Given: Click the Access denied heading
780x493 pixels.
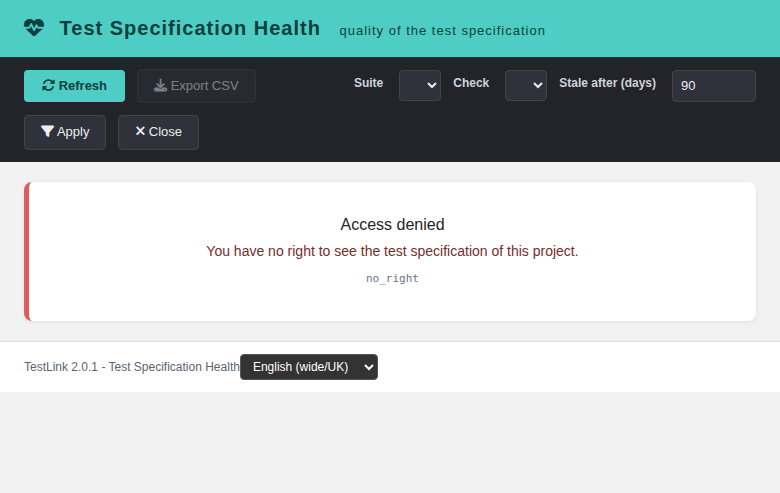Looking at the screenshot, I should (392, 224).
